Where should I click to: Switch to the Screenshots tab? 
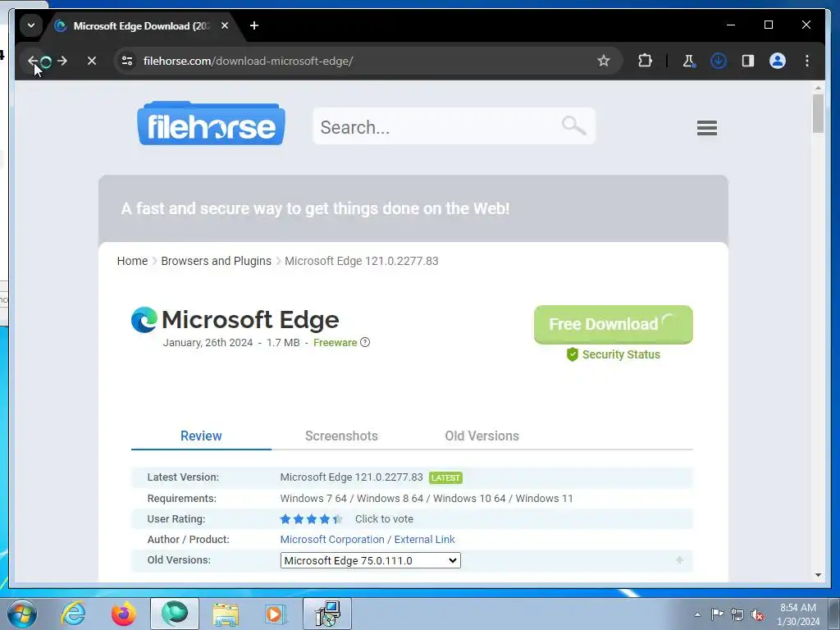(341, 436)
